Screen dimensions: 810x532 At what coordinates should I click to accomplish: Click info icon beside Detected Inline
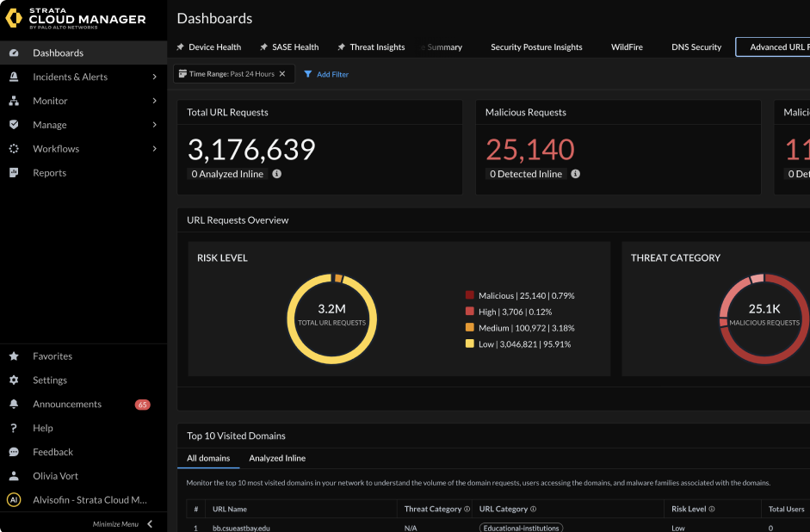pyautogui.click(x=575, y=174)
